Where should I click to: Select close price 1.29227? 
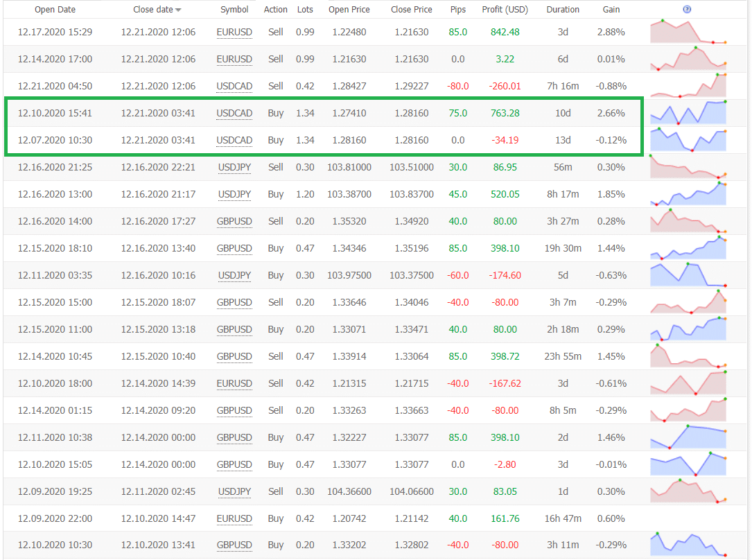tap(412, 87)
